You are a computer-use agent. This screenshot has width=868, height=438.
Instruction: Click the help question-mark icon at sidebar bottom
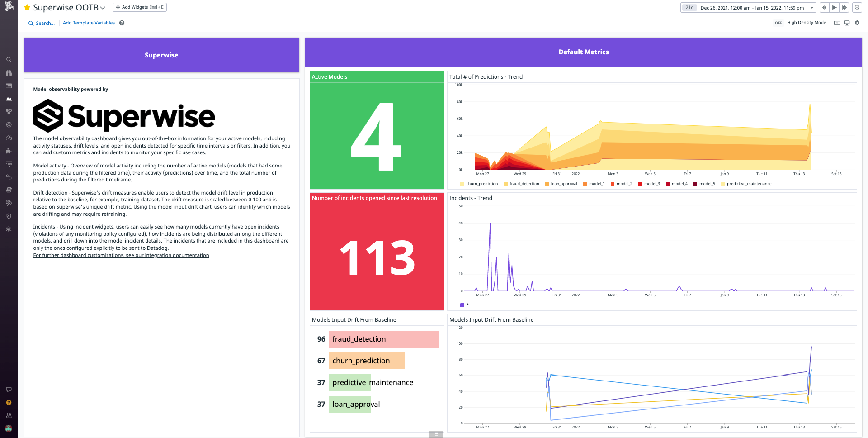(x=9, y=402)
